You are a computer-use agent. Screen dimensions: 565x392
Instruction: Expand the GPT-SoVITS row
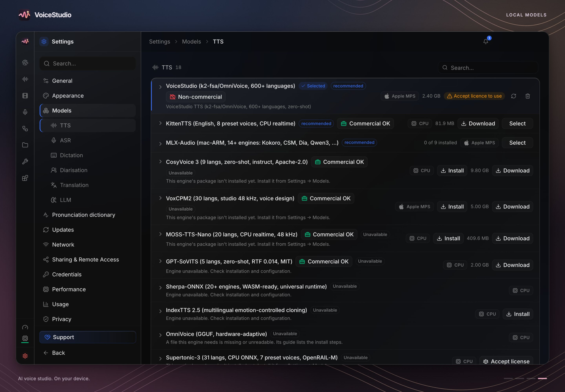(160, 261)
